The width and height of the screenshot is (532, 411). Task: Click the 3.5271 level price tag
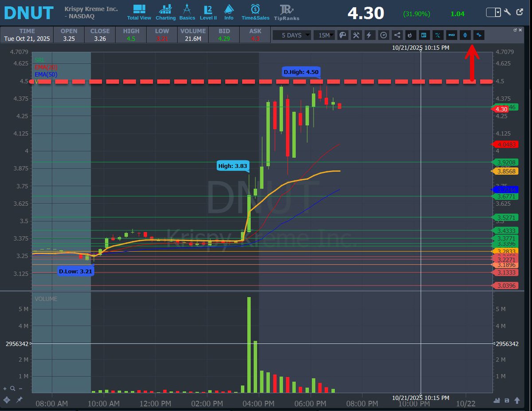[x=505, y=217]
